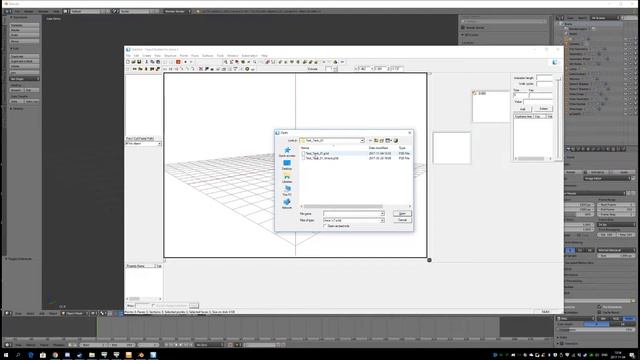Screen dimensions: 640x360
Task: Click Playback menu in Blender timeline
Action: click(58, 345)
